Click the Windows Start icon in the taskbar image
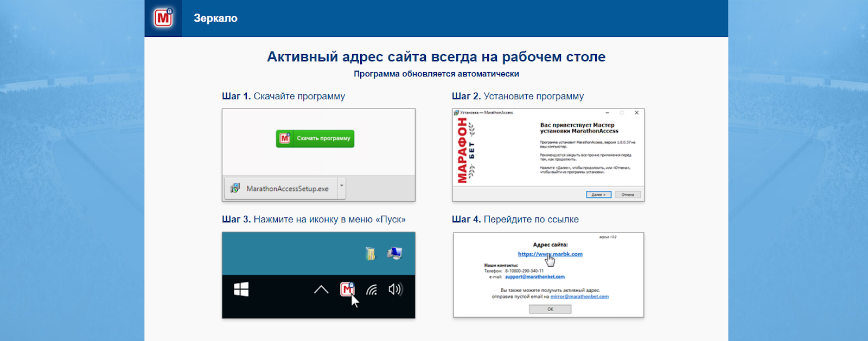The height and width of the screenshot is (341, 868). coord(241,289)
